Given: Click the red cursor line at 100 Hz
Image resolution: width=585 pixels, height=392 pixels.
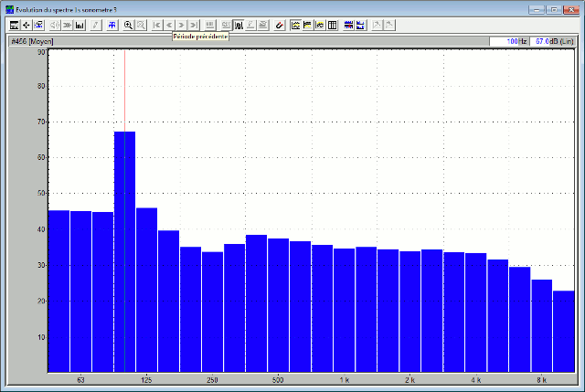Looking at the screenshot, I should click(124, 91).
